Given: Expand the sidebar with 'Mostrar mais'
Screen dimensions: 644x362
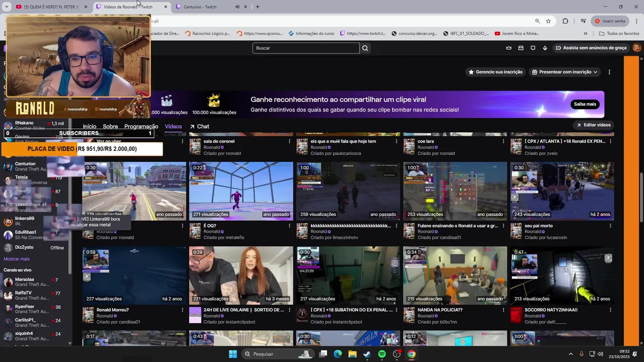Looking at the screenshot, I should coord(17,259).
